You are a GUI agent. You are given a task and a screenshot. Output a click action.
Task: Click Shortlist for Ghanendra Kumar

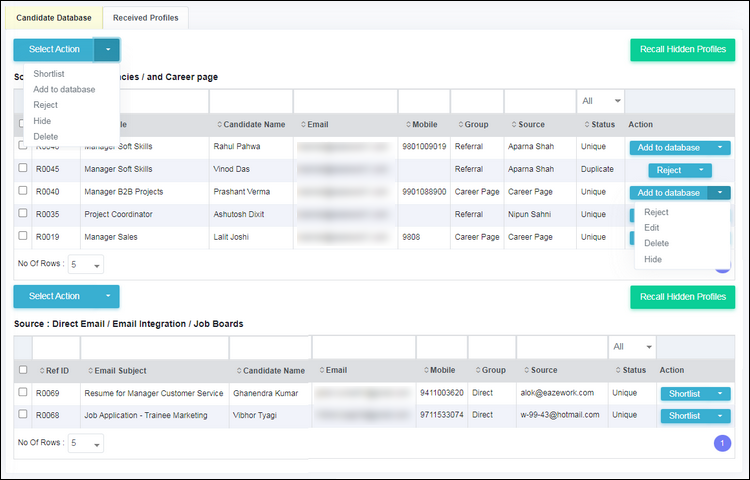684,394
